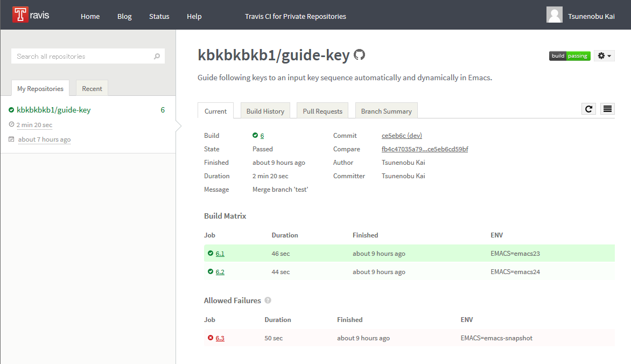Open the hamburger log menu icon
Viewport: 631px width, 364px height.
point(607,109)
